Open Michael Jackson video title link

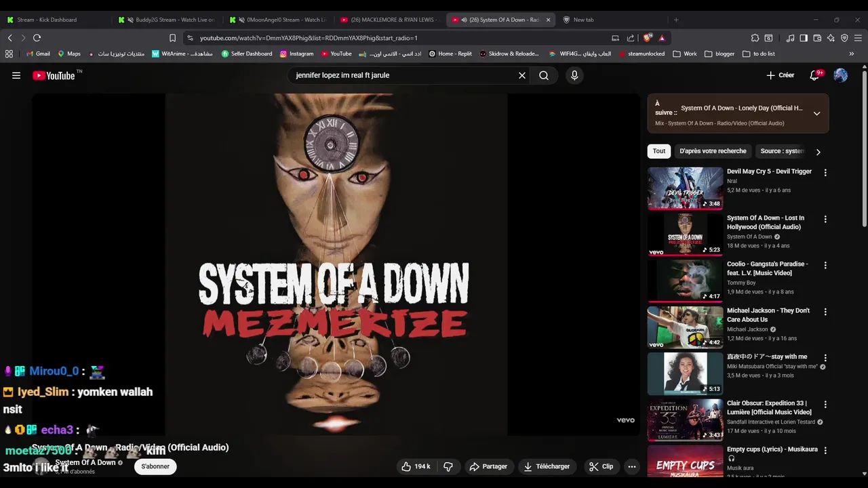(x=768, y=315)
